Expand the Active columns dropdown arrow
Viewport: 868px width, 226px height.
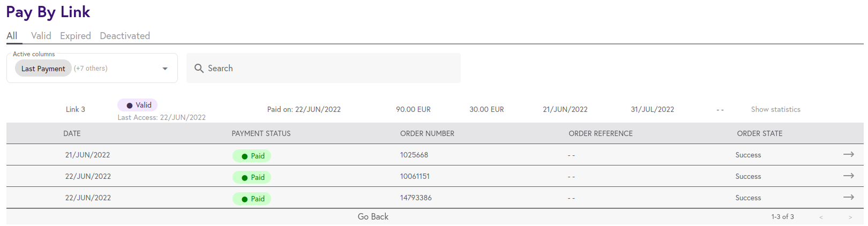165,69
